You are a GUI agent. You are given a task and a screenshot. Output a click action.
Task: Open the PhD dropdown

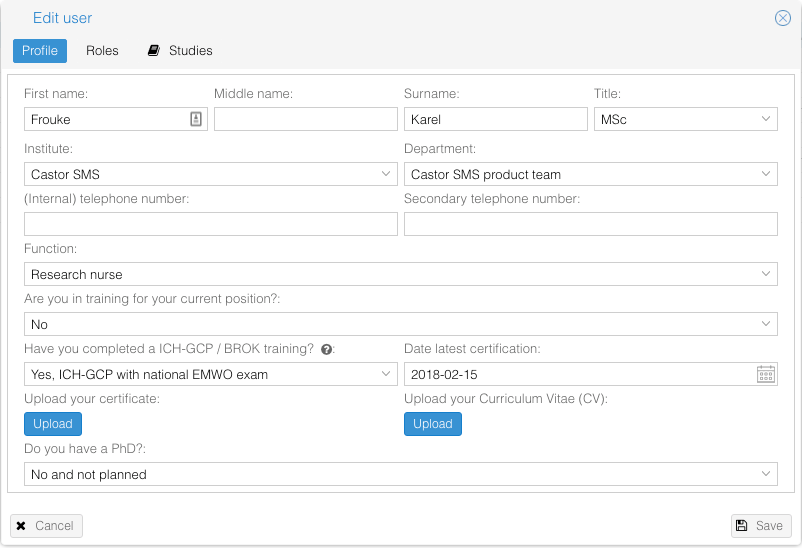(x=400, y=474)
